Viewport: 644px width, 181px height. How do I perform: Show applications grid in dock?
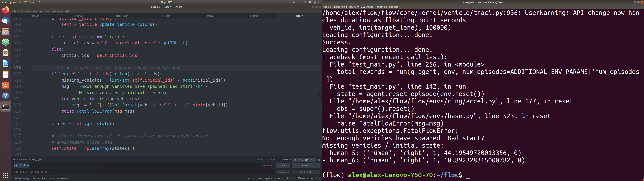[6, 175]
